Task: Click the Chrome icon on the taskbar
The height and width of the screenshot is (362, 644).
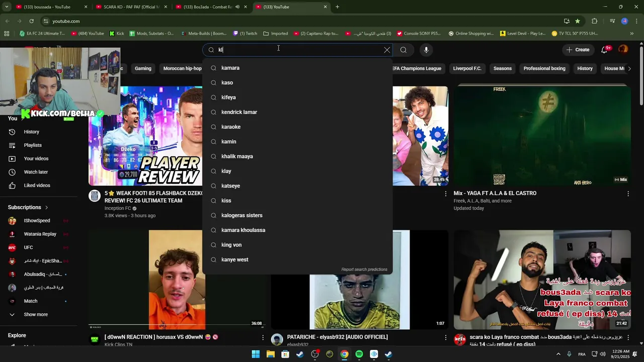Action: click(x=344, y=354)
